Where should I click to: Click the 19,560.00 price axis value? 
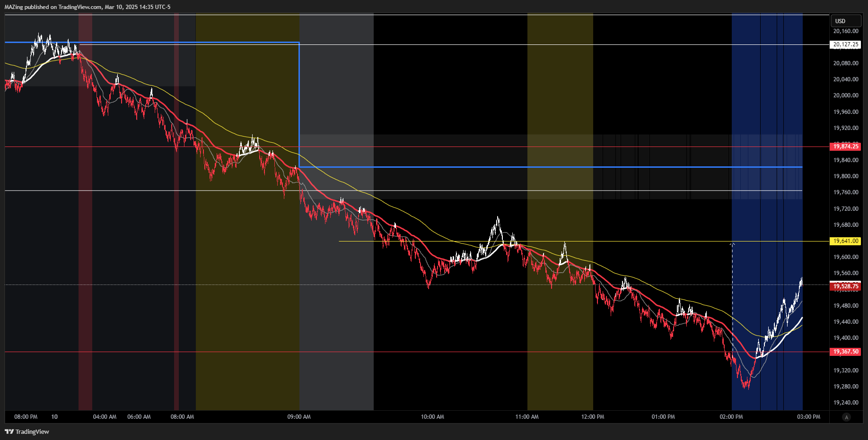[x=846, y=273]
